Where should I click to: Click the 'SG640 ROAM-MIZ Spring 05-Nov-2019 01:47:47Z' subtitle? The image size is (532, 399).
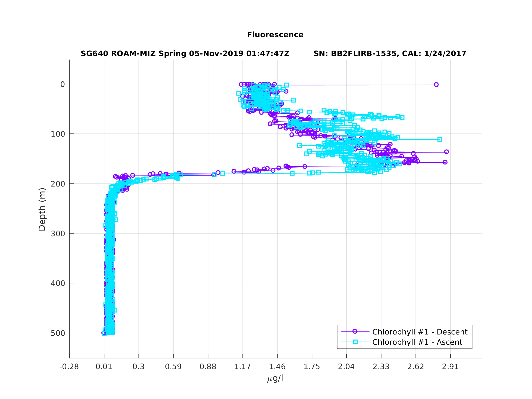pyautogui.click(x=185, y=54)
